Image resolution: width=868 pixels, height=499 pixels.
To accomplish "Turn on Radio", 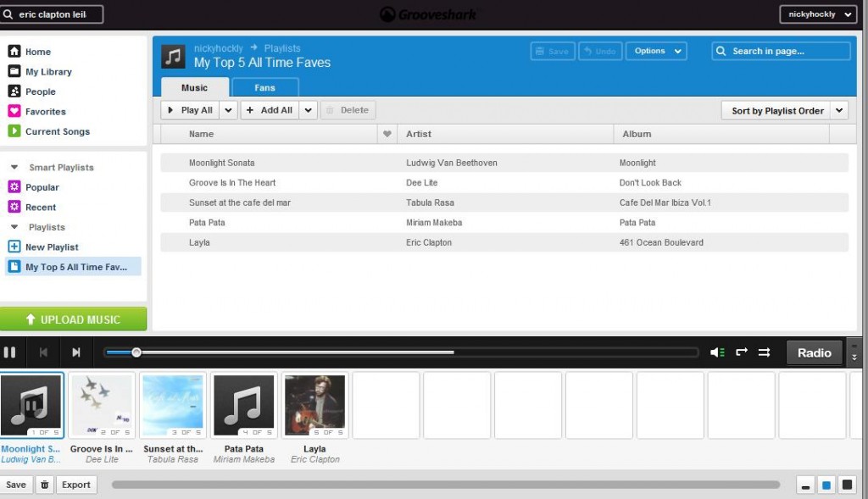I will 815,353.
